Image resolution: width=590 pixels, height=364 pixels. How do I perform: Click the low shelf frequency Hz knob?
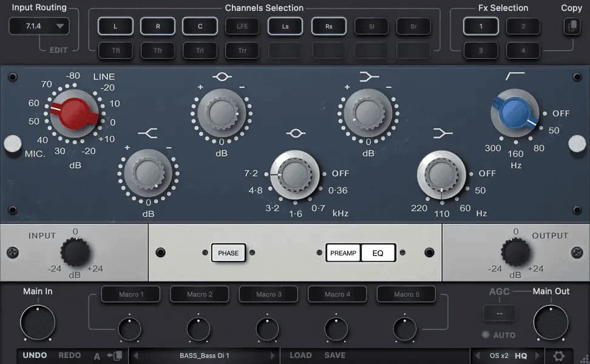441,175
